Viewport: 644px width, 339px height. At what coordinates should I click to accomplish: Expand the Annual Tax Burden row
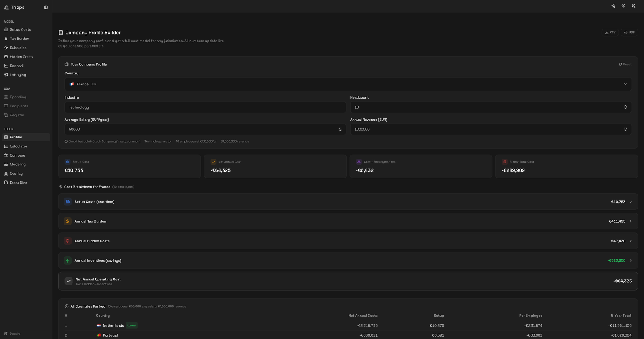348,221
